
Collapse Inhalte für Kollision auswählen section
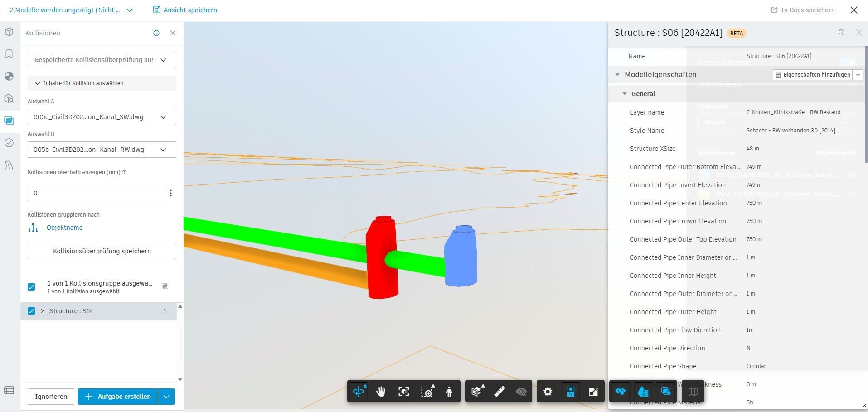click(x=102, y=83)
